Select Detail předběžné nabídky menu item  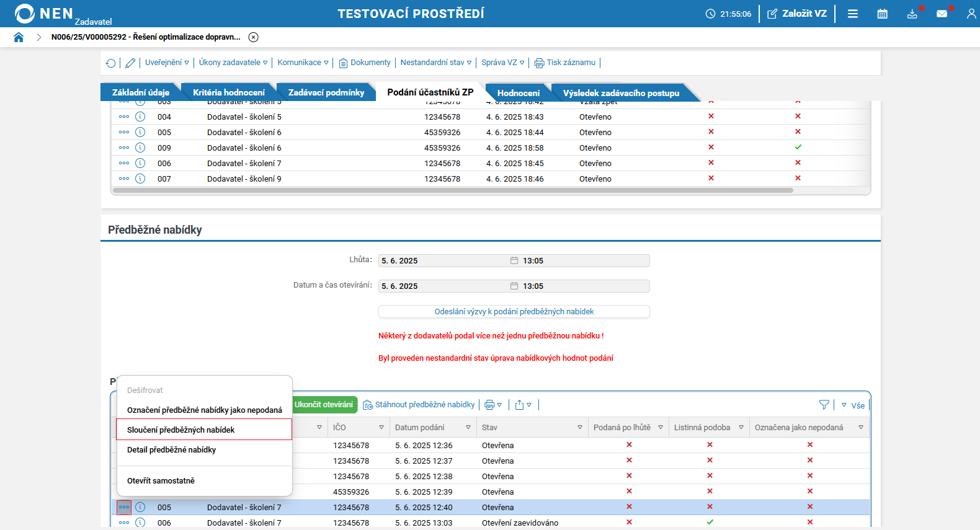coord(205,450)
